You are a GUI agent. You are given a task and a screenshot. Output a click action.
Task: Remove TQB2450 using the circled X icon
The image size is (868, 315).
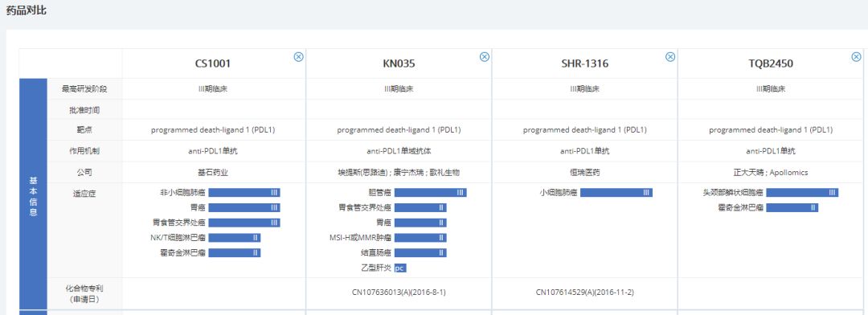(857, 56)
